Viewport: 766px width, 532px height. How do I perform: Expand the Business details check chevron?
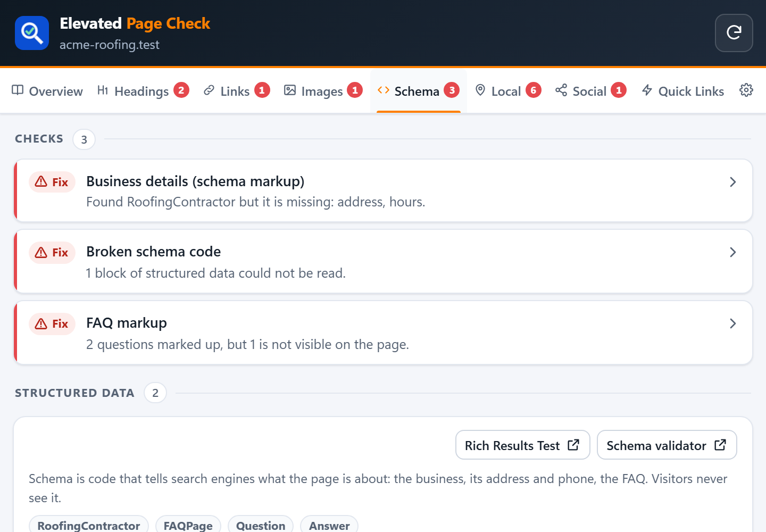(x=733, y=182)
